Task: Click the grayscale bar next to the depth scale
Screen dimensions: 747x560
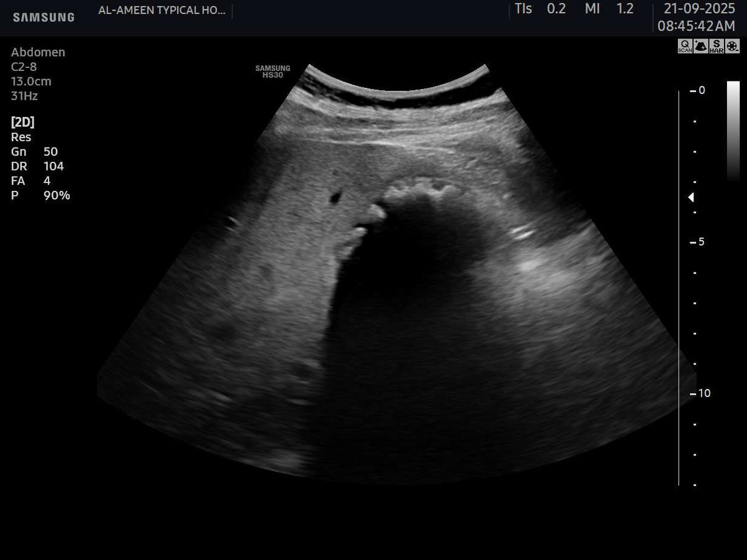Action: click(733, 131)
